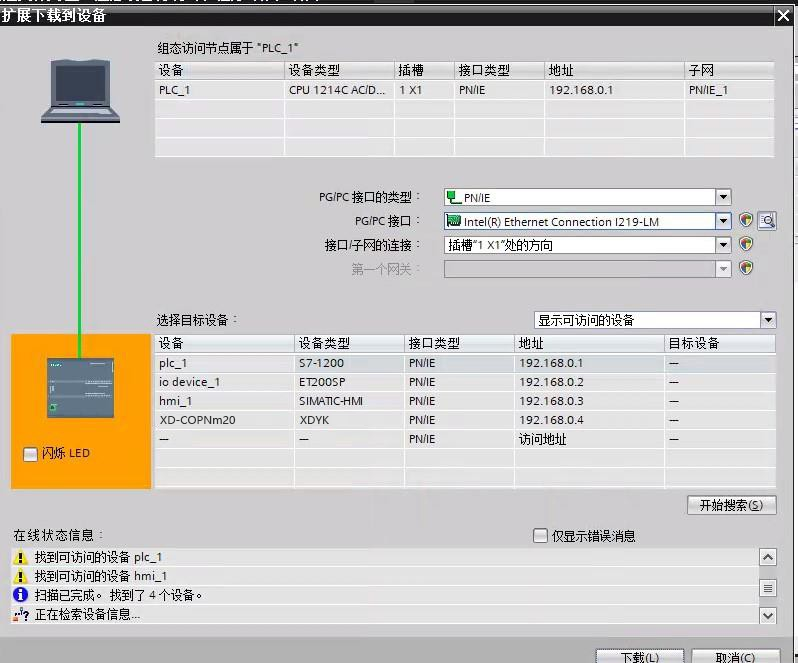The height and width of the screenshot is (663, 798).
Task: Click the 1 X1 slot cell
Action: click(x=424, y=90)
